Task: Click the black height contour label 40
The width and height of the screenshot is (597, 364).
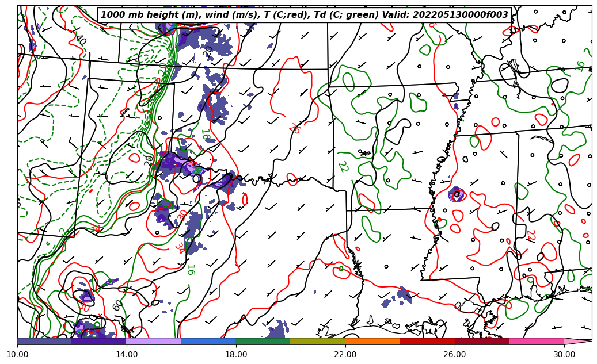Action: coord(81,39)
